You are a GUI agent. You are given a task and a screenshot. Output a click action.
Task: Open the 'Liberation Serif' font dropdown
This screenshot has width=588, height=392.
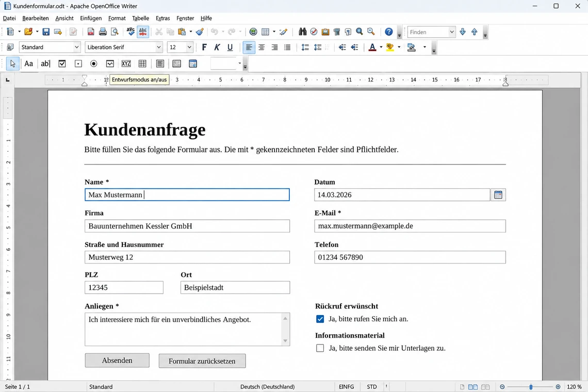[x=159, y=47]
